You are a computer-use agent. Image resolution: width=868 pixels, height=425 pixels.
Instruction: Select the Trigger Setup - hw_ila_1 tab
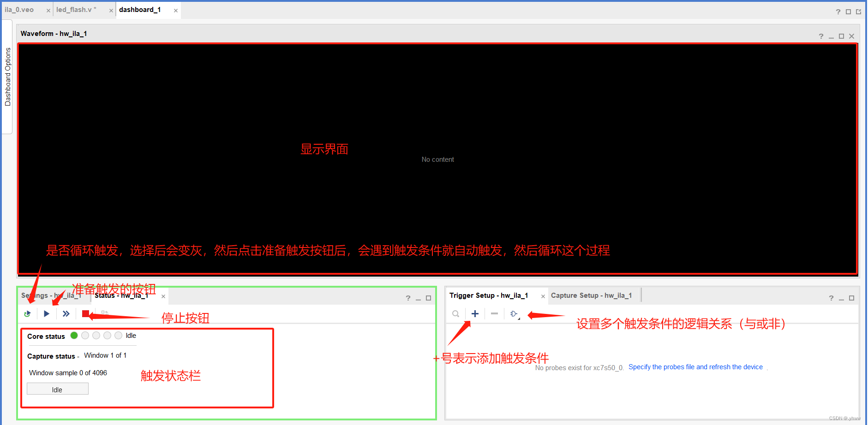(489, 295)
